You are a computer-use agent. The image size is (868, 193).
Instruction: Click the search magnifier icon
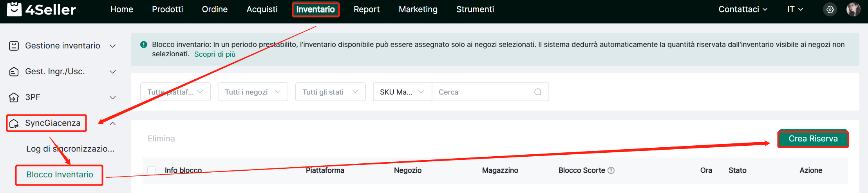tap(538, 92)
